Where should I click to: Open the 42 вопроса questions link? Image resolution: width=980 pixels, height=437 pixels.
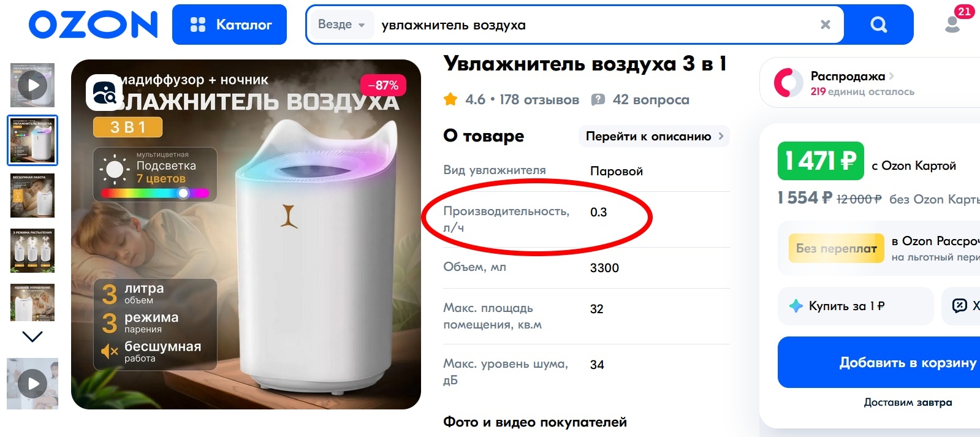click(x=640, y=99)
